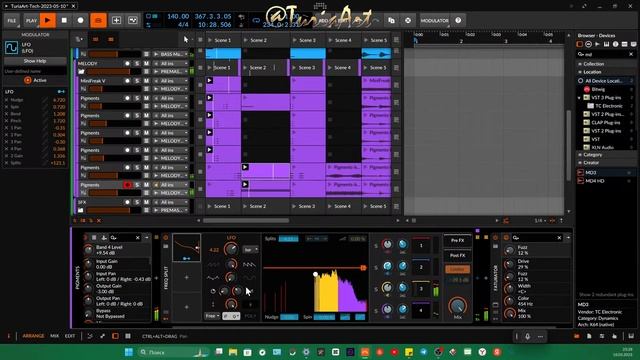Open the SFX track folder icon
This screenshot has width=640, height=360.
[81, 210]
